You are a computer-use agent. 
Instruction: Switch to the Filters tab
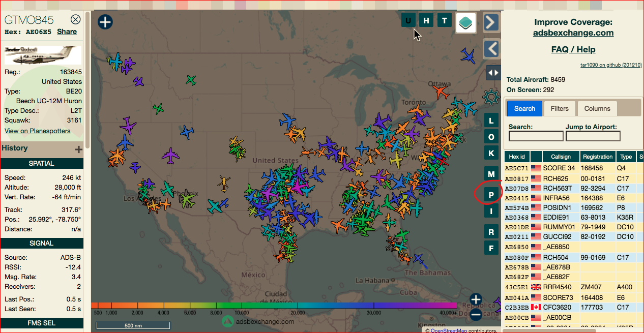coord(560,108)
